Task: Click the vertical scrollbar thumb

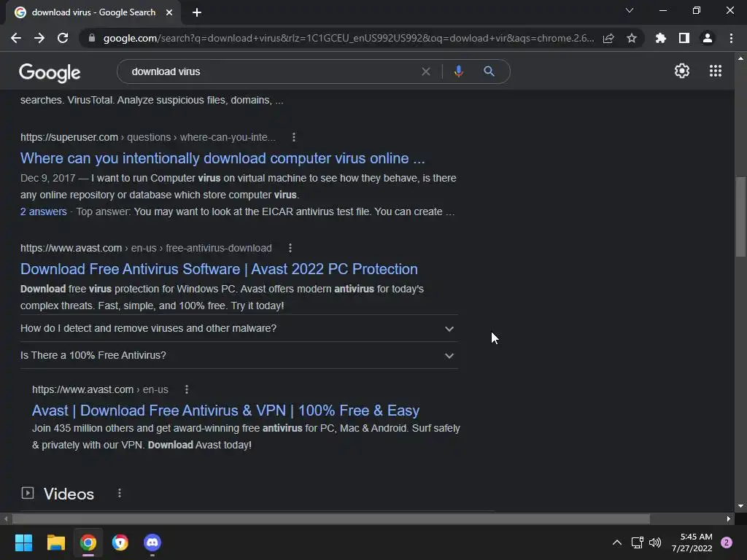Action: pos(740,217)
